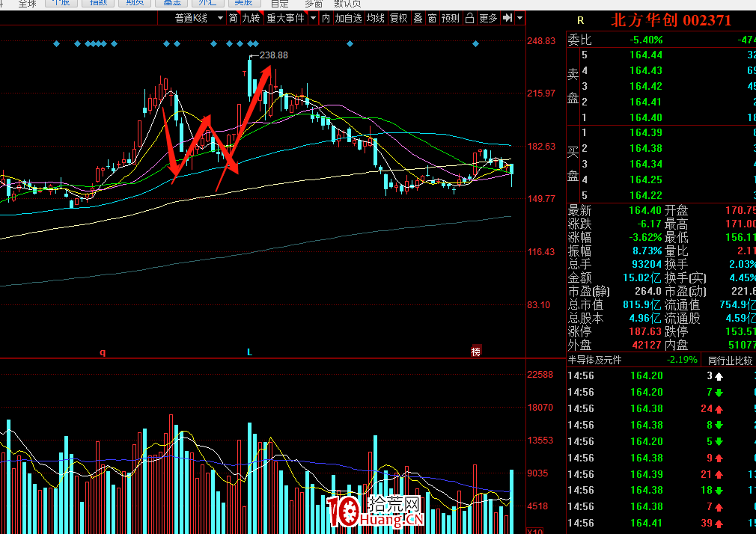756x534 pixels.
Task: Click the lock icon in chart toolbar
Action: coord(469,18)
